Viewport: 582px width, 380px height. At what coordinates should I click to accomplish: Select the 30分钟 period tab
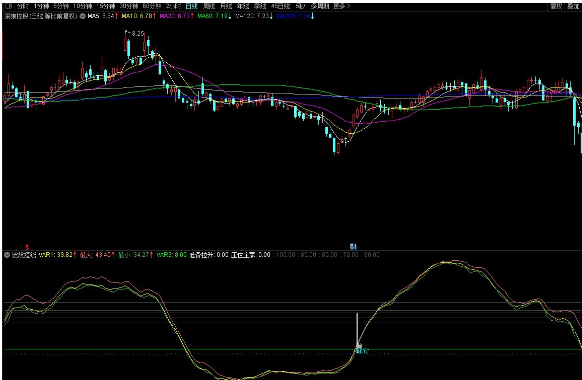[x=129, y=6]
